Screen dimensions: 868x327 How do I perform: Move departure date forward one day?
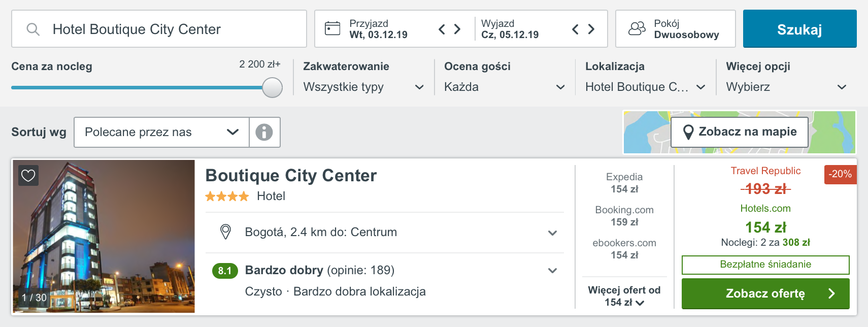pos(591,29)
